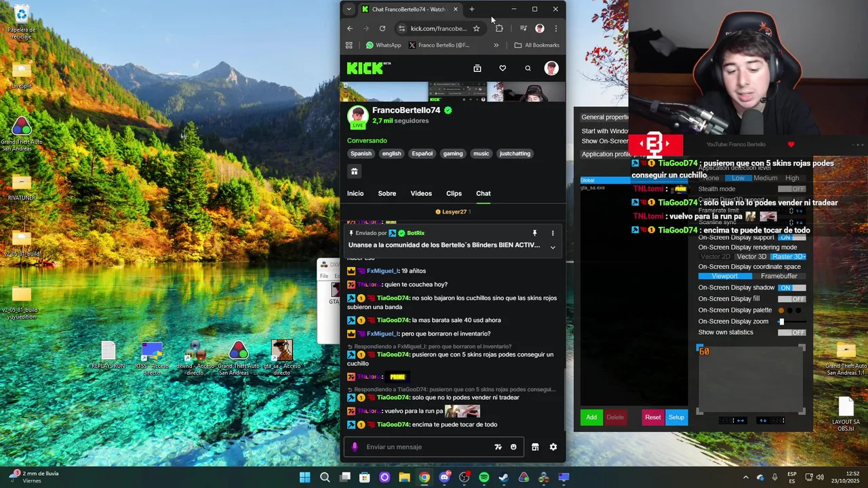This screenshot has height=488, width=868.
Task: Open the Chrome extensions puzzle icon
Action: pos(499,28)
